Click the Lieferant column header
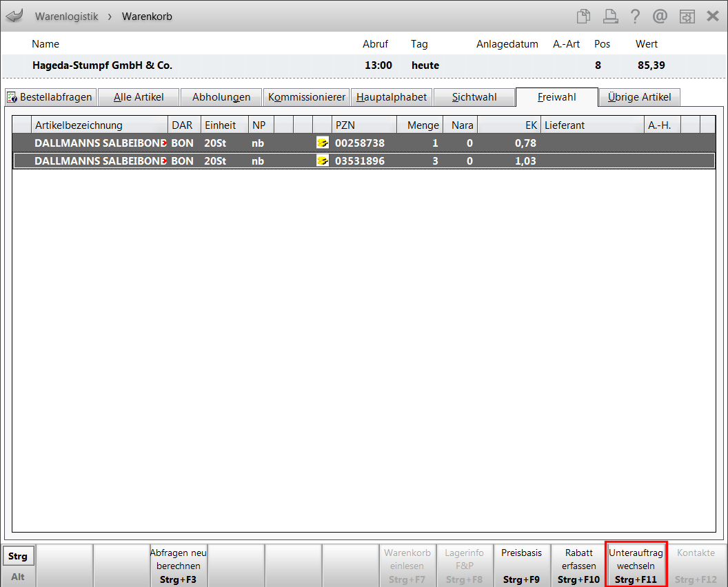Viewport: 728px width, 587px height. (592, 125)
